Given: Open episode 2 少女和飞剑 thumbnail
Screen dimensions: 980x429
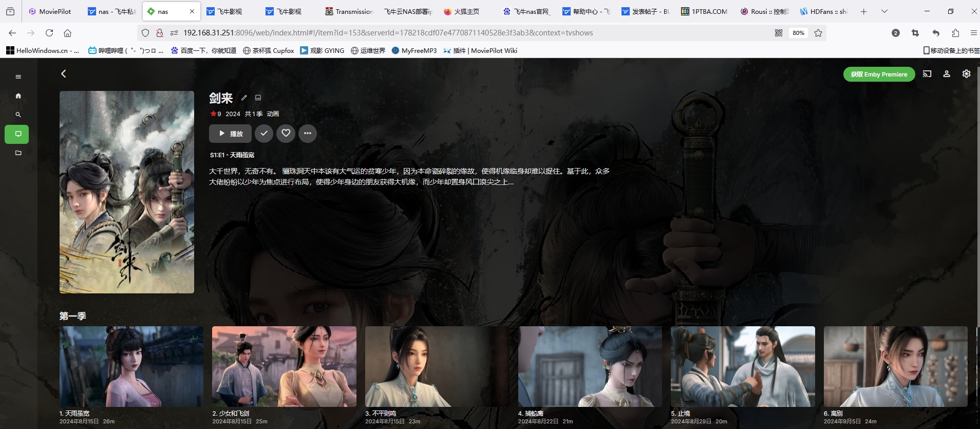Looking at the screenshot, I should click(x=284, y=366).
